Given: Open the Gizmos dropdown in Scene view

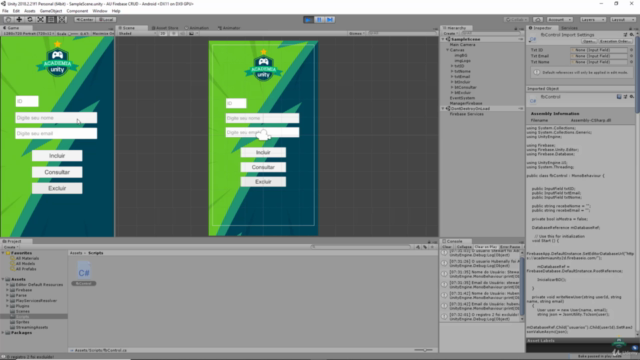Looking at the screenshot, I should click(356, 33).
